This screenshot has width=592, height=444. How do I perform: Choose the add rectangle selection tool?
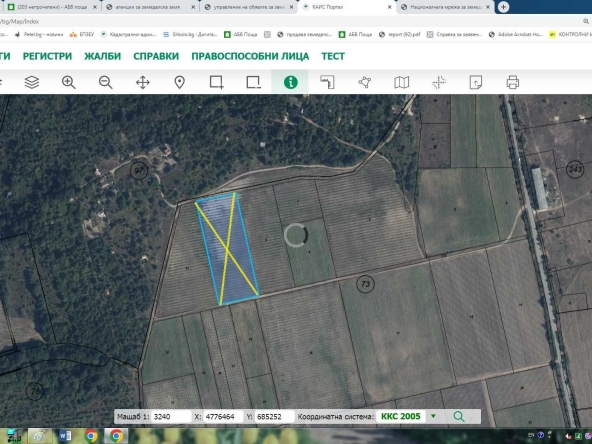coord(217,82)
